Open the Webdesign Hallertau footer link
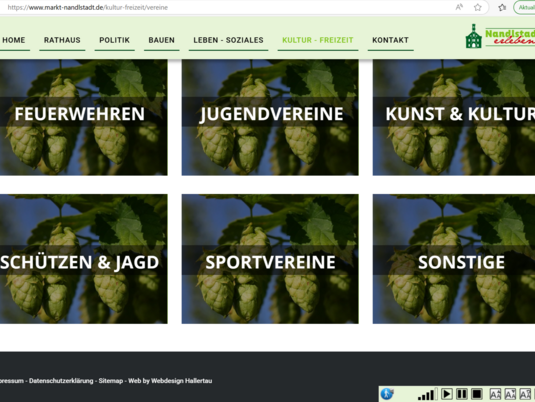Screen dimensions: 535x402 coord(182,381)
